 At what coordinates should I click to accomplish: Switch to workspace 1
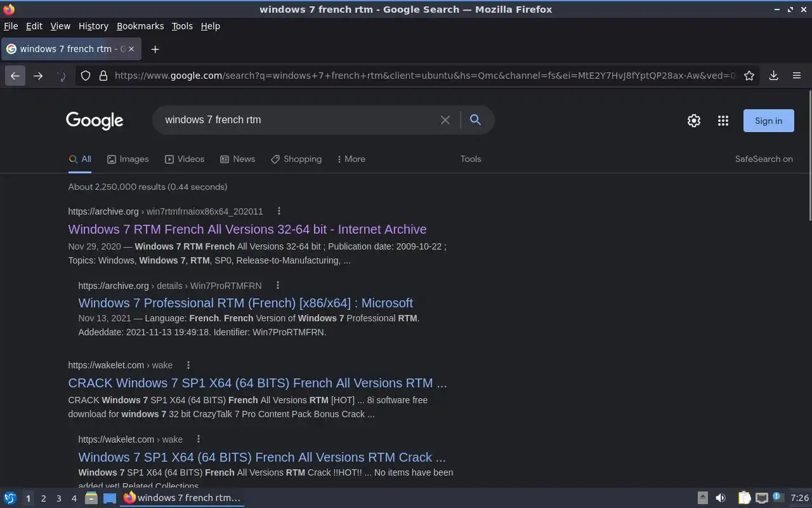click(28, 498)
